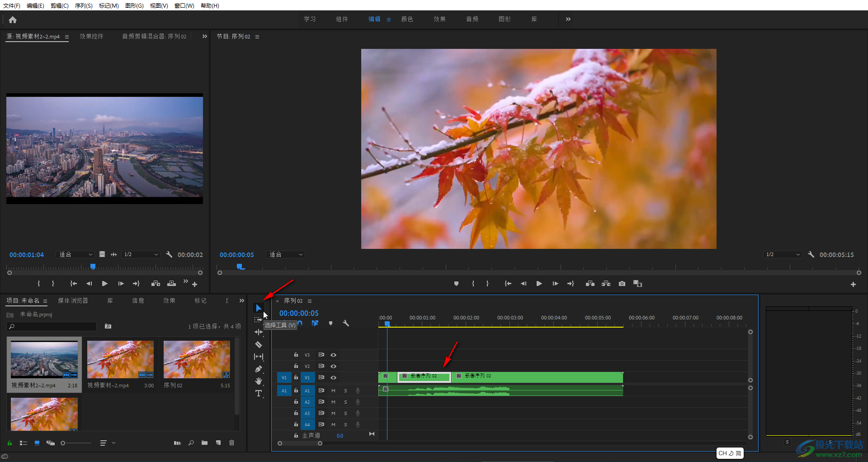Screen dimensions: 868x462
Task: Hide video track V1 output
Action: tap(333, 377)
